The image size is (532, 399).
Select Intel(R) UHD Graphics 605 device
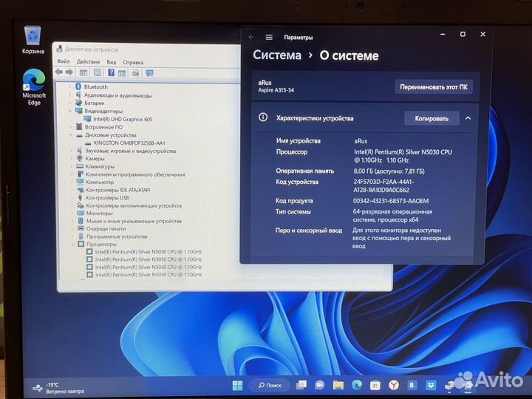[123, 119]
